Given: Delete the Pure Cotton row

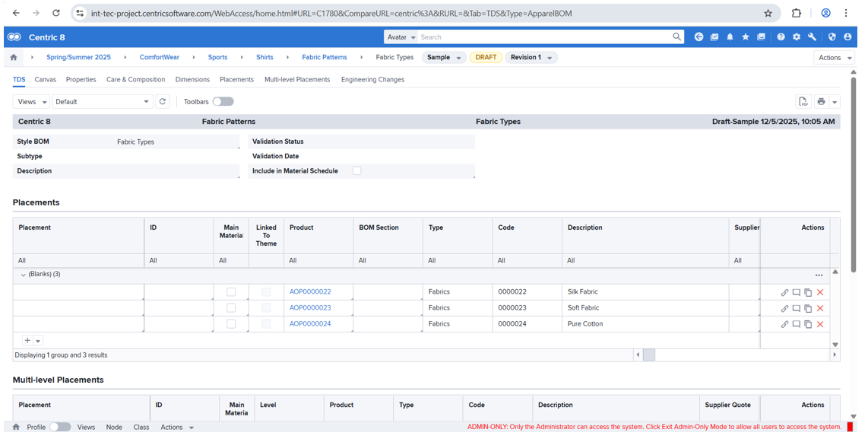Looking at the screenshot, I should [x=820, y=324].
